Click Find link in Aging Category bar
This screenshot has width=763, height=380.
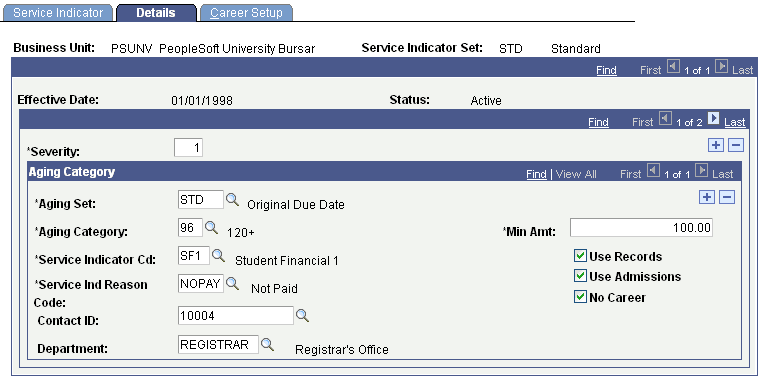coord(536,174)
